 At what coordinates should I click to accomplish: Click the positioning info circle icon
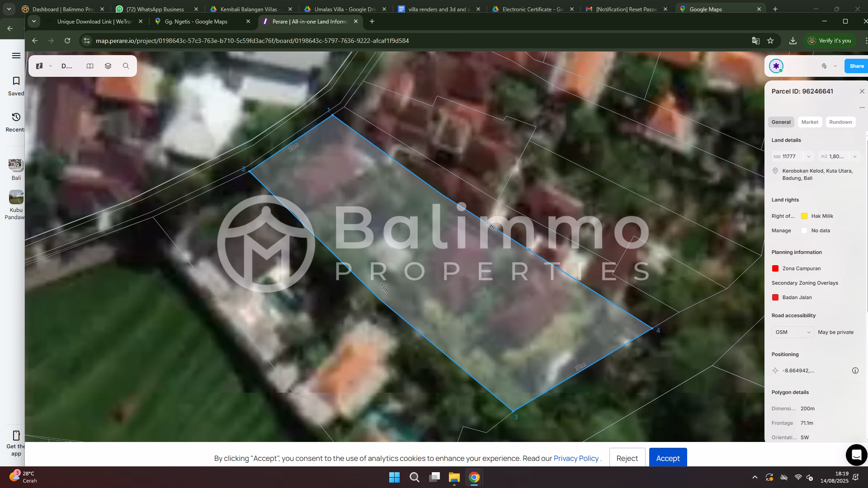pyautogui.click(x=855, y=371)
